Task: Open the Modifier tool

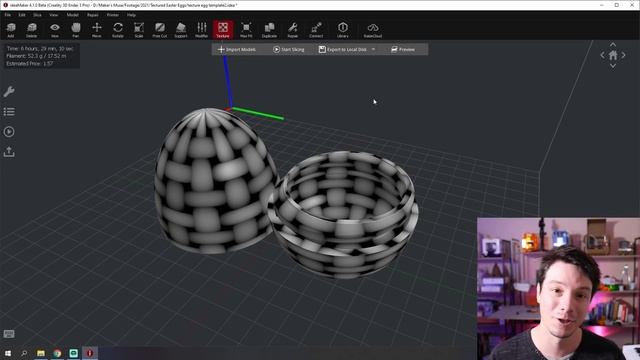Action: 202,30
